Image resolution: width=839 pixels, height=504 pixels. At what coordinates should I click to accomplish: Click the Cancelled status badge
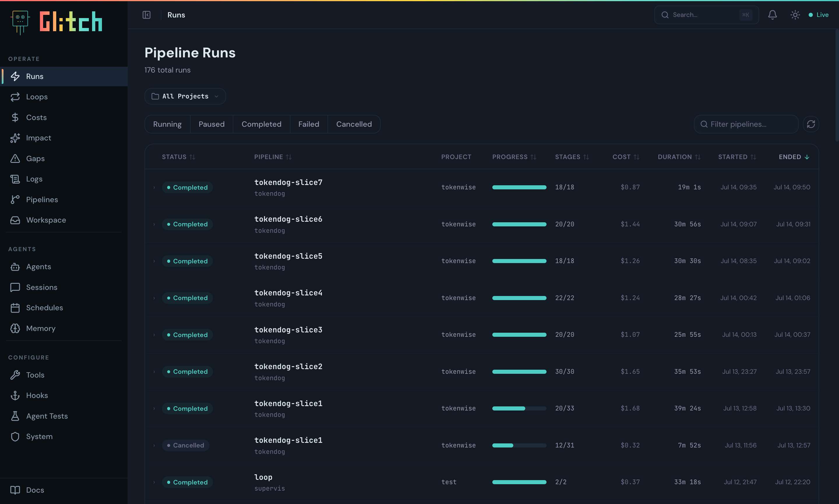[x=185, y=445]
